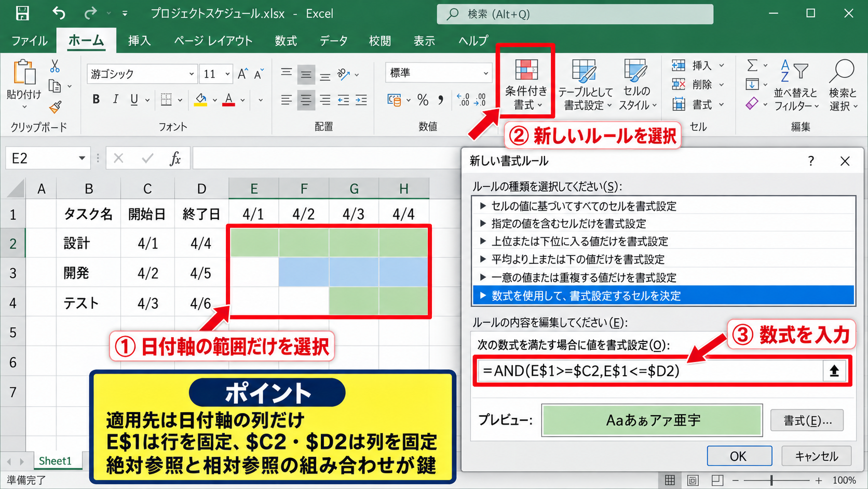Image resolution: width=868 pixels, height=489 pixels.
Task: Toggle underline formatting
Action: (x=134, y=99)
